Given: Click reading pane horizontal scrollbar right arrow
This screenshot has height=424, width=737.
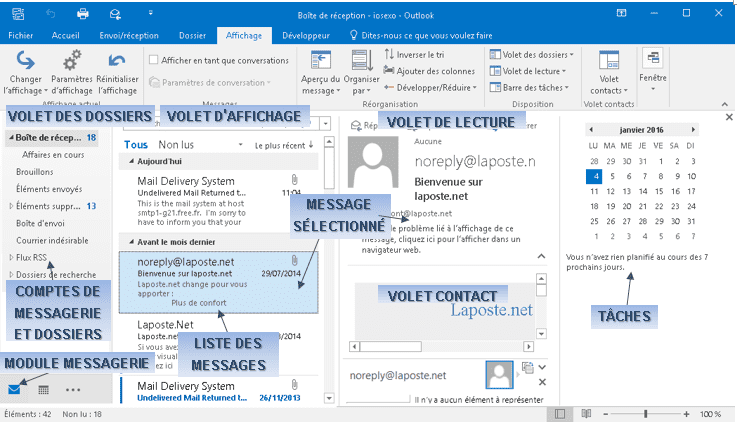Looking at the screenshot, I should tap(528, 346).
